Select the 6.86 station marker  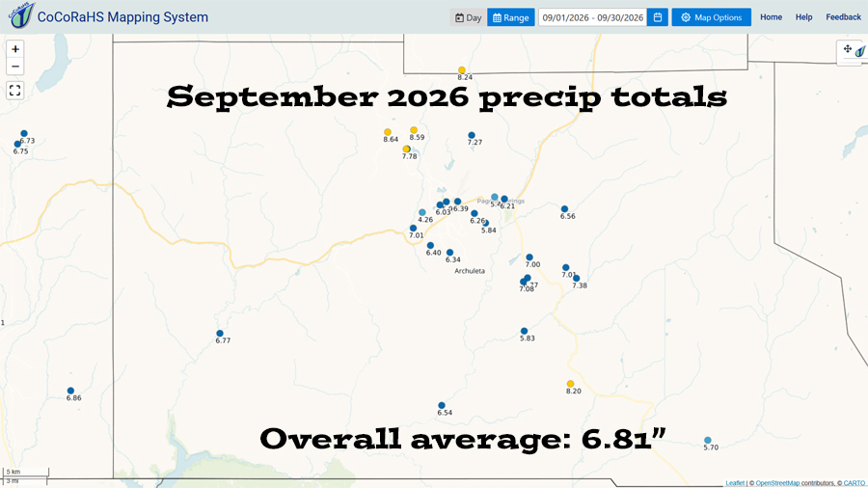[70, 391]
